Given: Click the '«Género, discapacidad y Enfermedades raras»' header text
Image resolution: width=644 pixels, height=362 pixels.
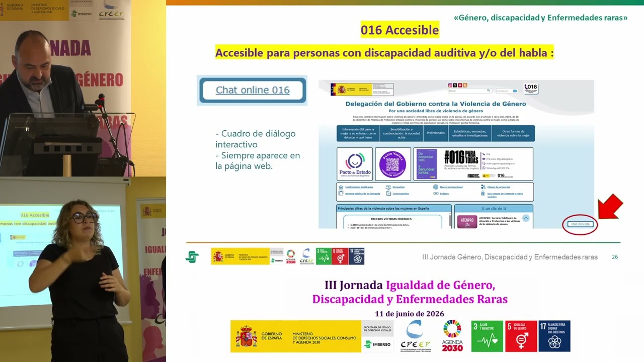Looking at the screenshot, I should [x=541, y=18].
